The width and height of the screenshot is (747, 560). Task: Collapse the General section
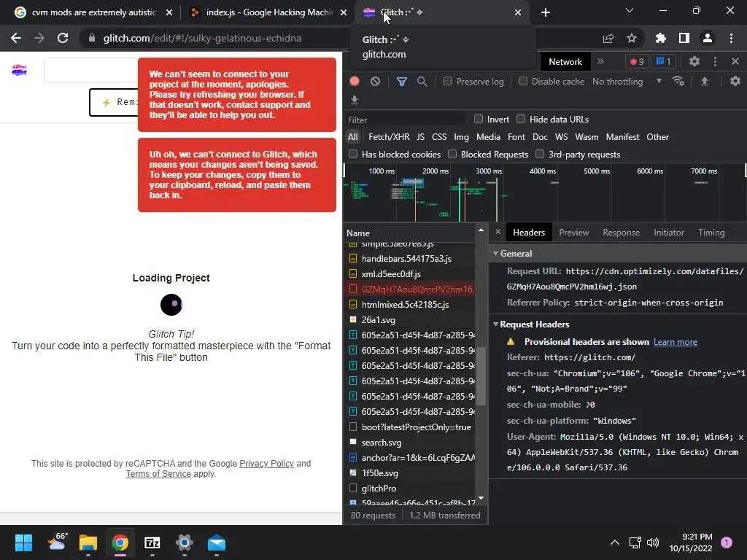[495, 253]
